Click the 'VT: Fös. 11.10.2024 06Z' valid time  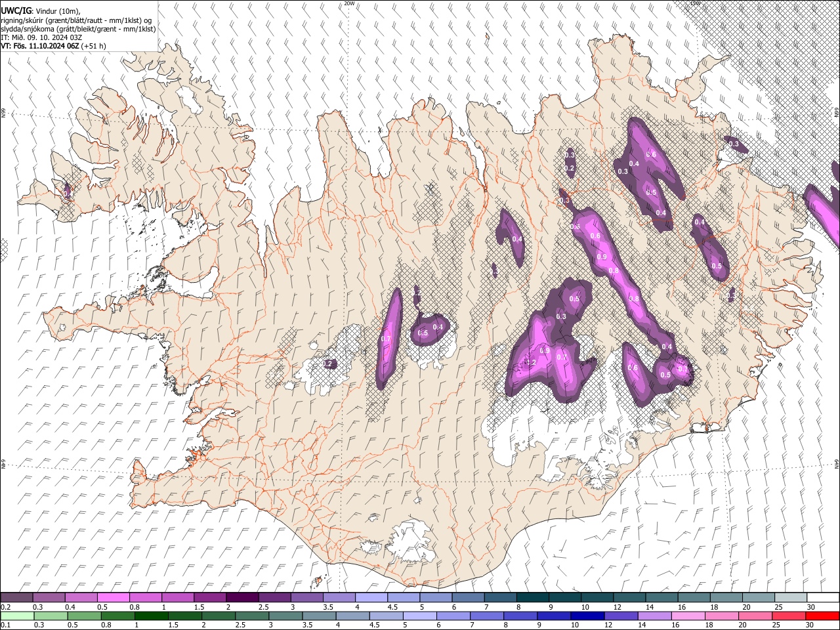(x=41, y=46)
